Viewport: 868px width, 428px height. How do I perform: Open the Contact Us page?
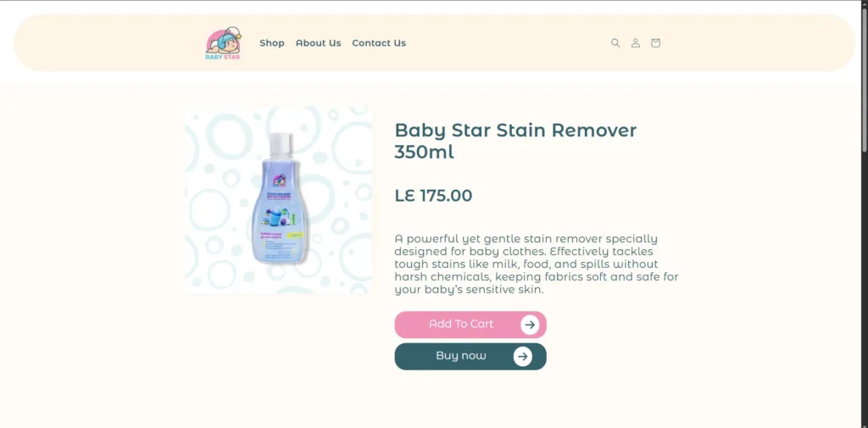click(x=379, y=43)
